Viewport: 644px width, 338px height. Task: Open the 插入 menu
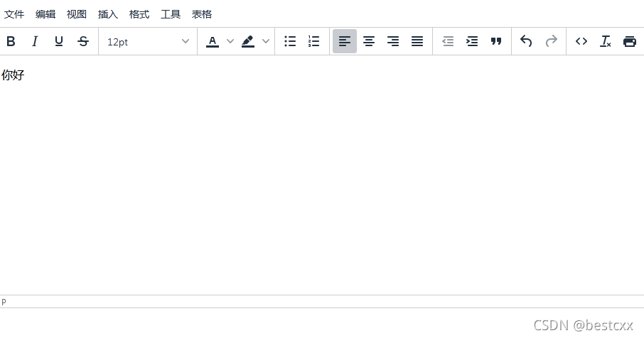[108, 14]
